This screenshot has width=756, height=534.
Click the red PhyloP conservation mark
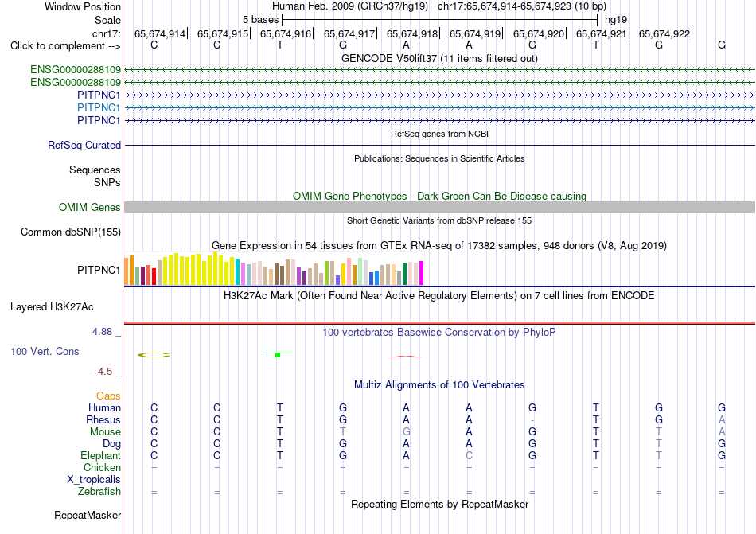(x=406, y=357)
